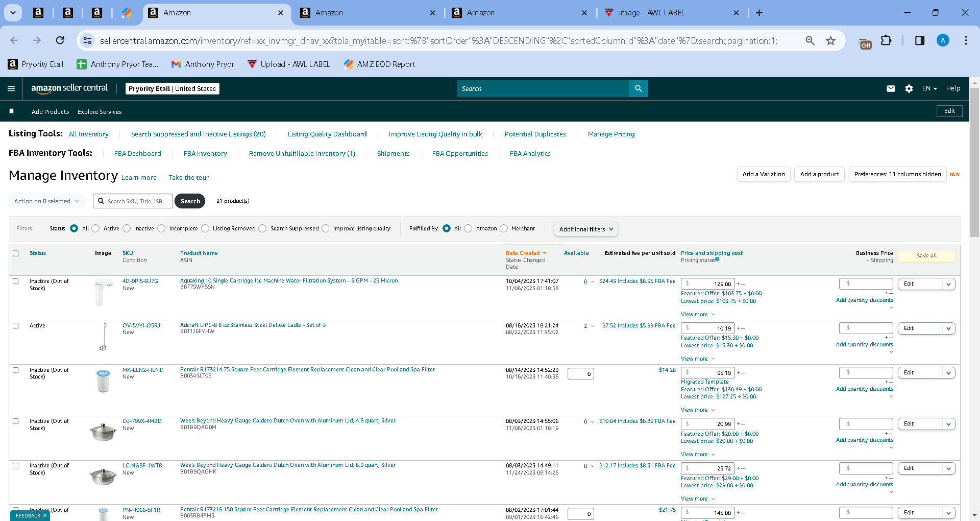Open the settings gear icon
Image resolution: width=980 pixels, height=521 pixels.
909,88
